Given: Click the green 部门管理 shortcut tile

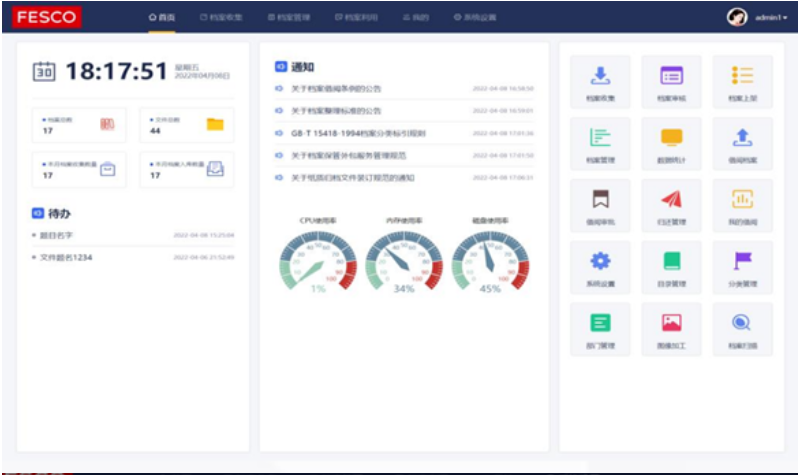Looking at the screenshot, I should point(600,329).
